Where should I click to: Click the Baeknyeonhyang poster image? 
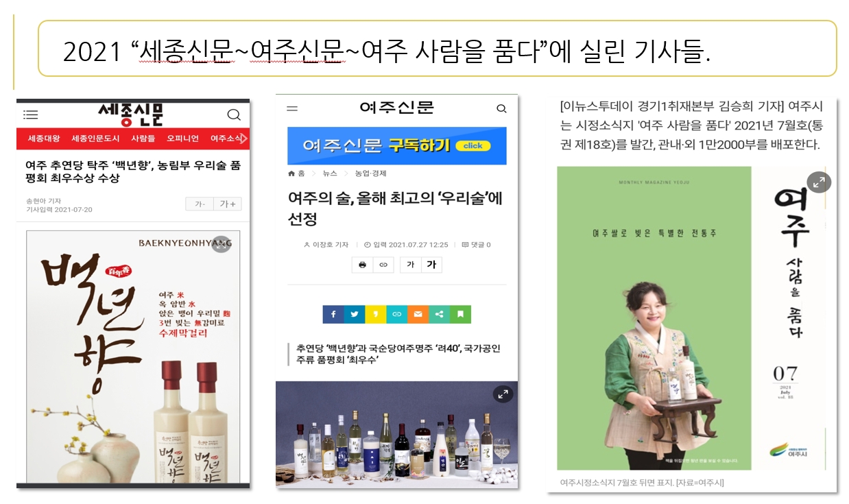click(133, 356)
